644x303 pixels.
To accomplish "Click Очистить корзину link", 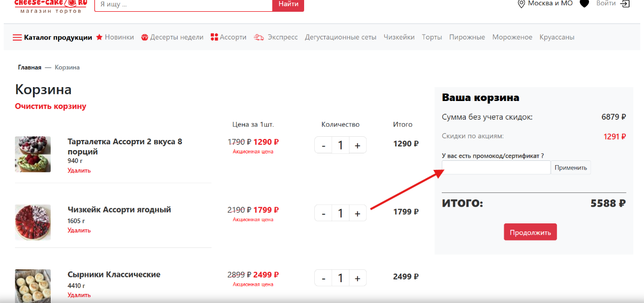I will [51, 106].
